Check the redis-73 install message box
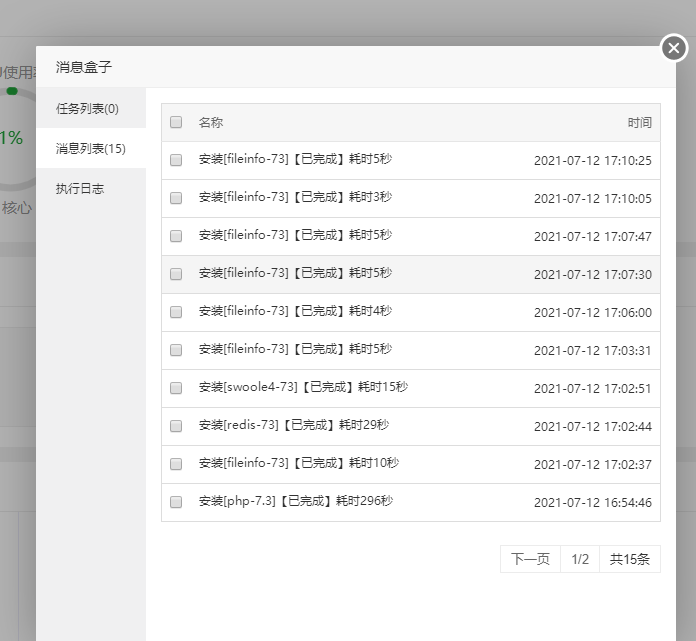This screenshot has height=641, width=696. (x=176, y=426)
